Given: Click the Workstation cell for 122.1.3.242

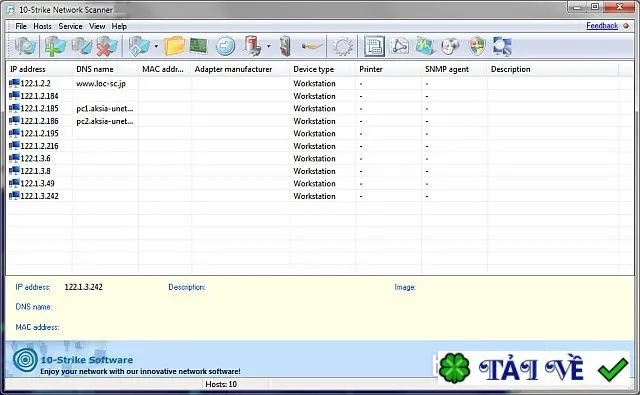Looking at the screenshot, I should point(314,196).
